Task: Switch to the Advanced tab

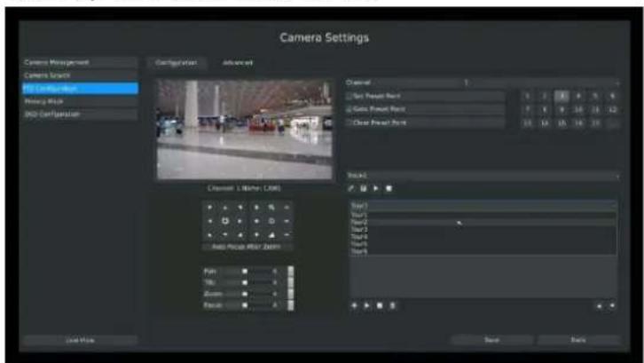Action: coord(238,63)
